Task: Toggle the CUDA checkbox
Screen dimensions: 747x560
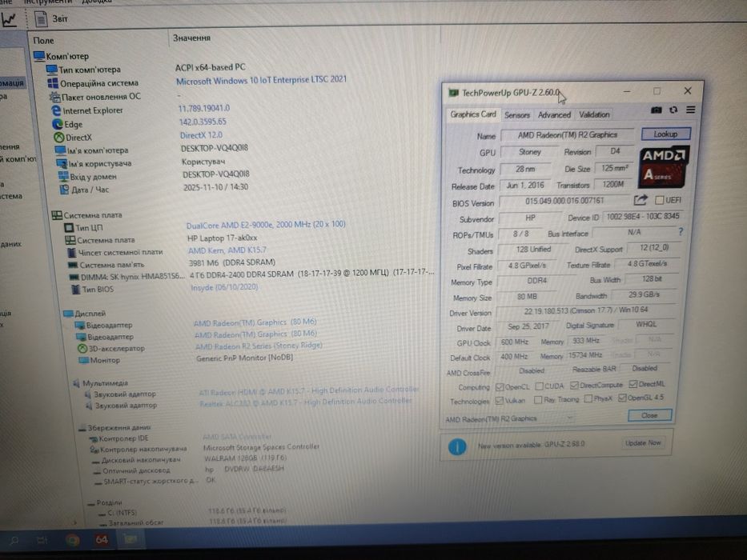Action: (540, 386)
